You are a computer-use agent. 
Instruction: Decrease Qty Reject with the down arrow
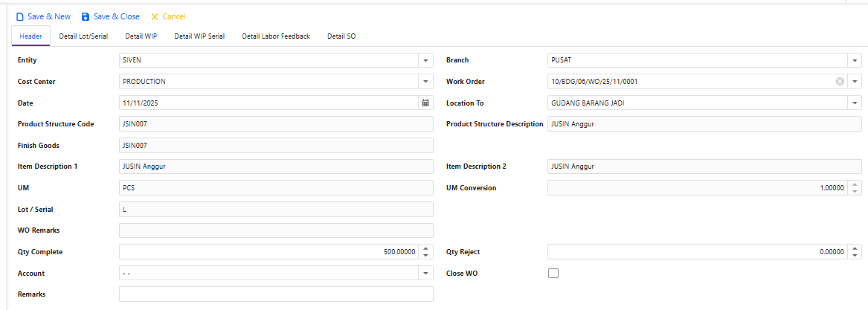coord(855,255)
